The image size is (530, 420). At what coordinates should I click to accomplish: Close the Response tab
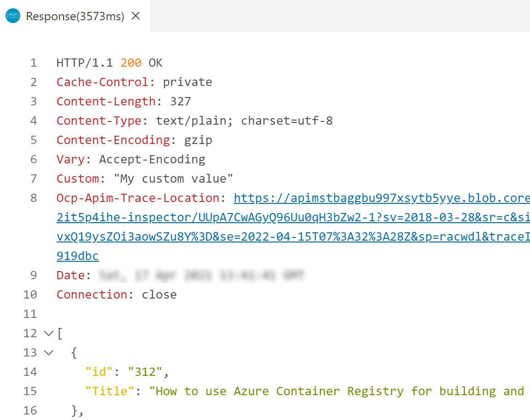135,16
